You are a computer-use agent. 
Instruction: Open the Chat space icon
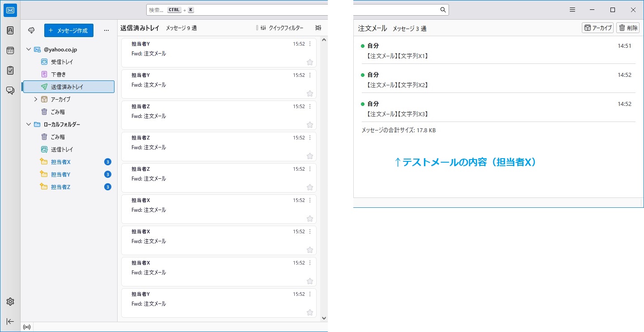pyautogui.click(x=10, y=90)
